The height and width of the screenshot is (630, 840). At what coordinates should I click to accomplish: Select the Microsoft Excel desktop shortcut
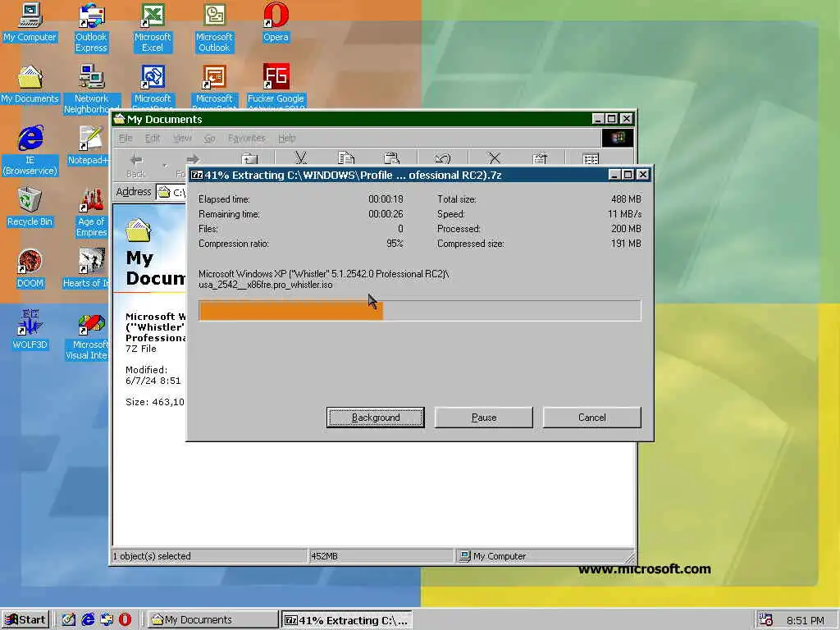[x=153, y=28]
